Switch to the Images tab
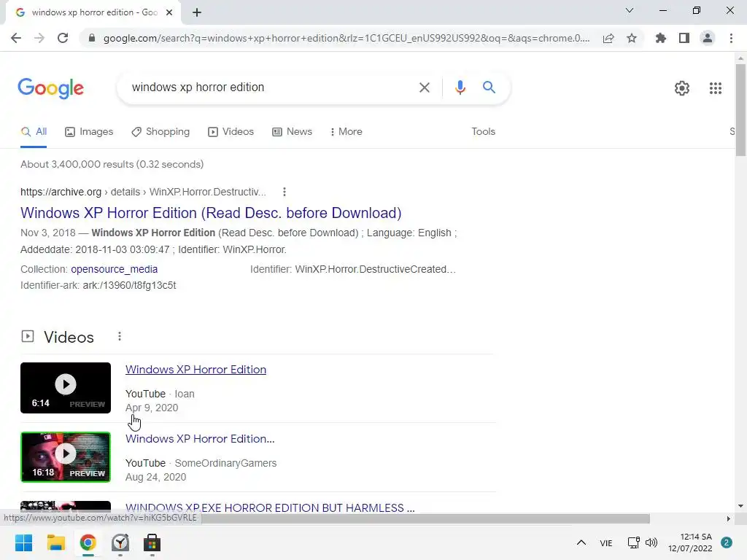The image size is (747, 560). click(x=89, y=132)
